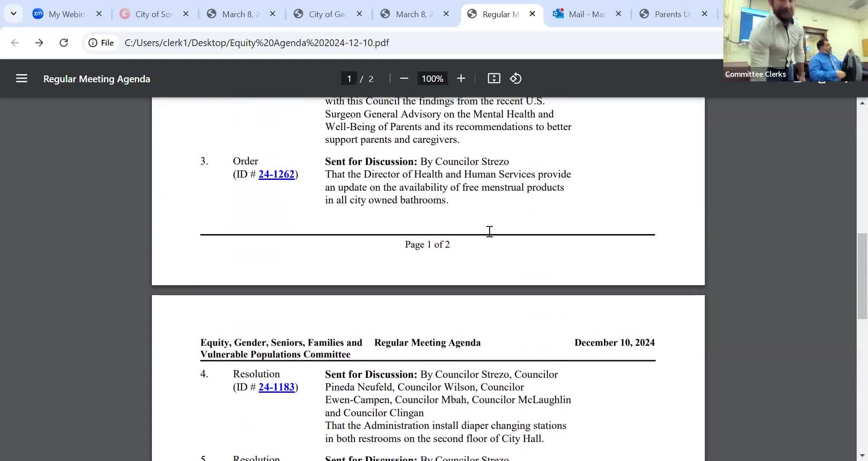Viewport: 868px width, 461px height.
Task: Click the vertical scrollbar thumb
Action: click(862, 276)
